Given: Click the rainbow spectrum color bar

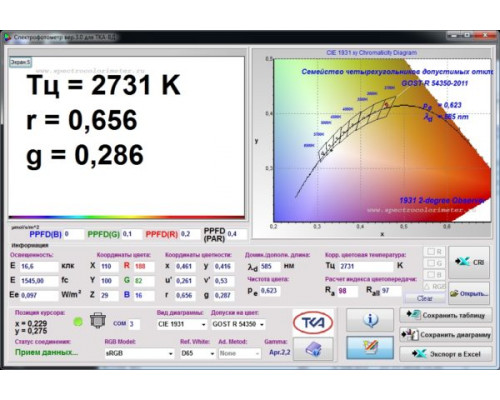Looking at the screenshot, I should pyautogui.click(x=127, y=217).
